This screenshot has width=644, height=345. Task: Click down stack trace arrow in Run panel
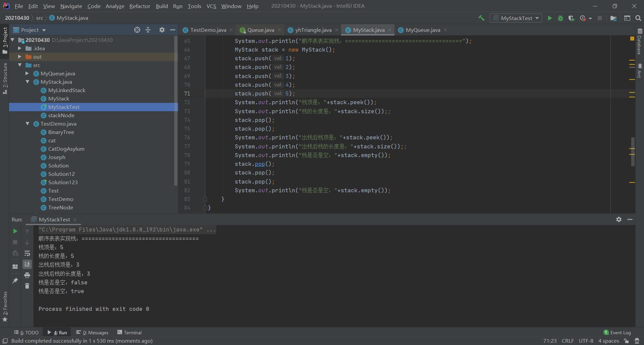pyautogui.click(x=27, y=242)
